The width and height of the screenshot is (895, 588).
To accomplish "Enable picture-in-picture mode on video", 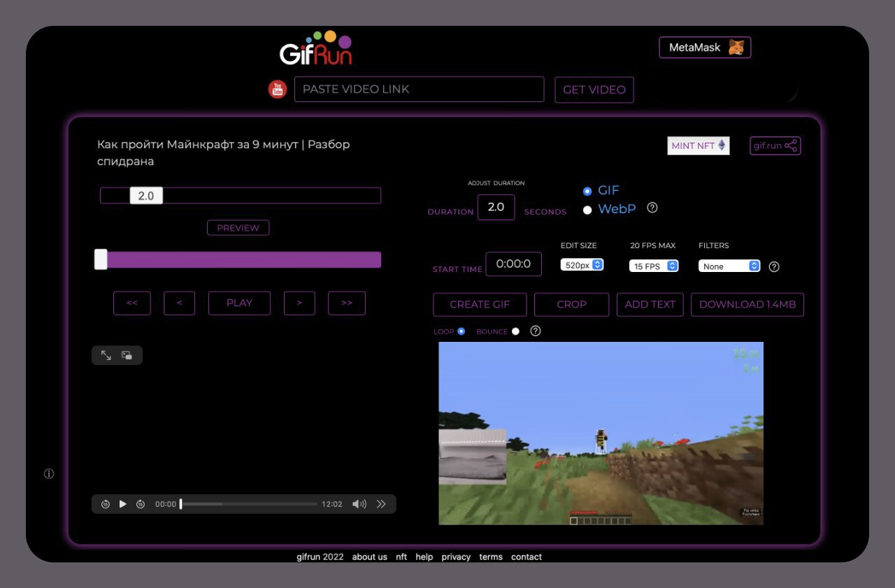I will (x=127, y=355).
